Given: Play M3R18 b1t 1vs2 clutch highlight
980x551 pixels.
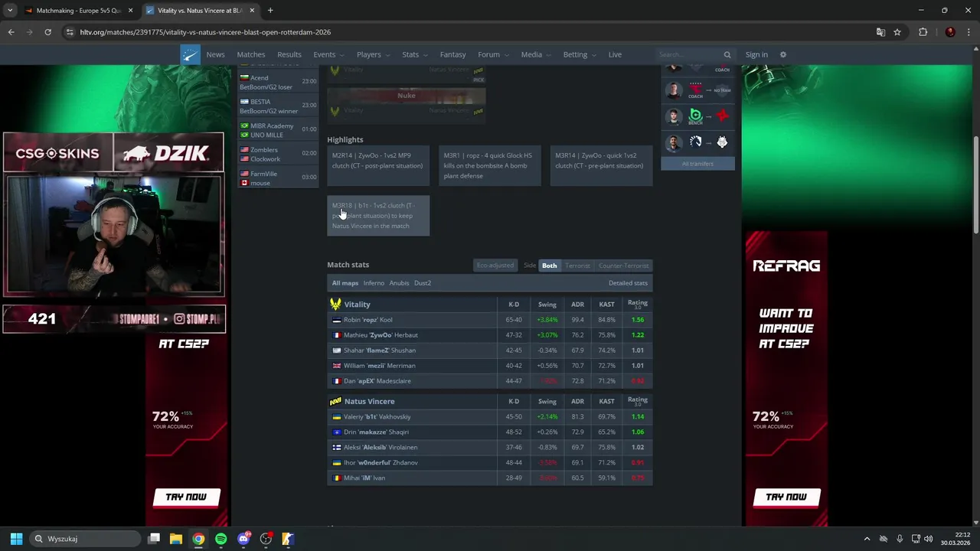Looking at the screenshot, I should click(x=378, y=216).
